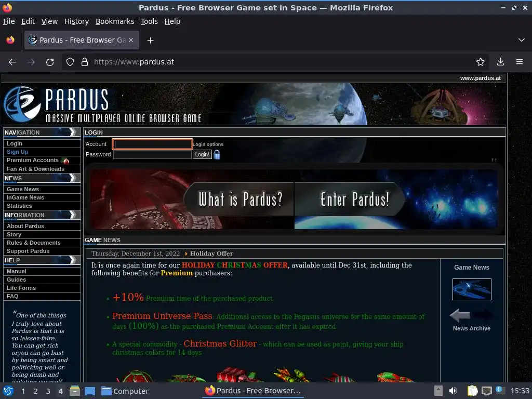This screenshot has width=532, height=399.
Task: Open the Firefox View pinned icon
Action: click(x=10, y=40)
